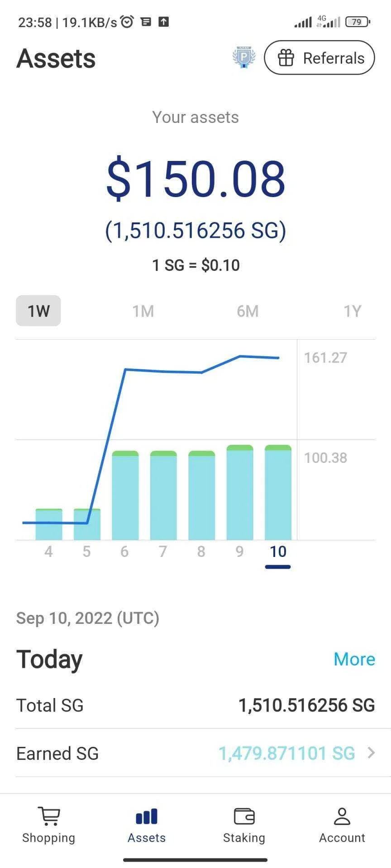The width and height of the screenshot is (391, 868).
Task: Select the day 6 bar in chart
Action: 125,495
